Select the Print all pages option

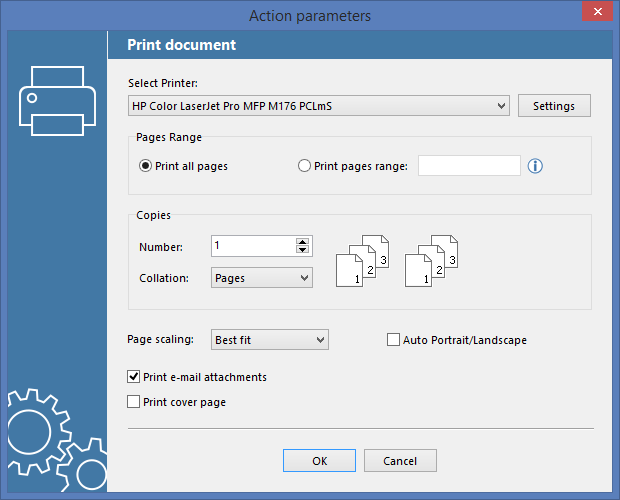click(x=145, y=166)
